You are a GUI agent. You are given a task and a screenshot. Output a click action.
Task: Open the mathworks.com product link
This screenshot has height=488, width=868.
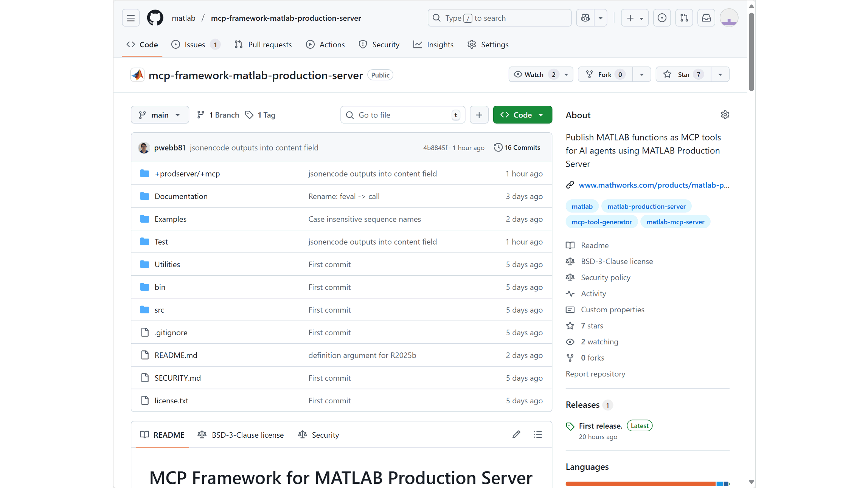(x=654, y=185)
